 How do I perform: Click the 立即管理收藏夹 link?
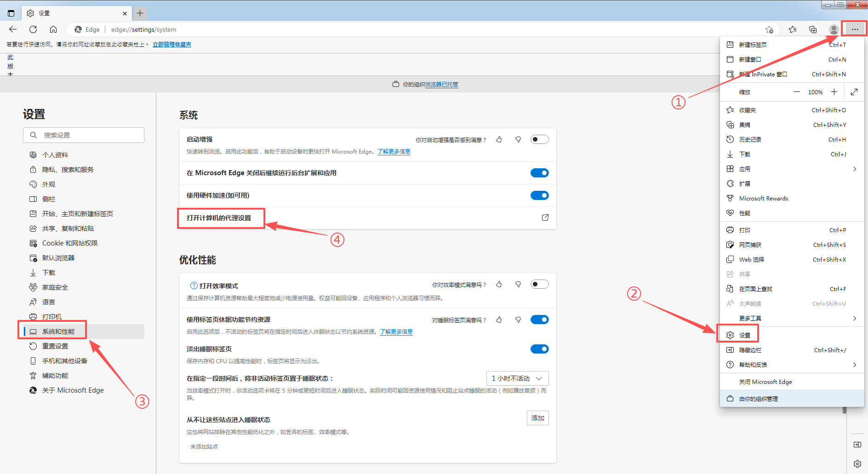[172, 45]
